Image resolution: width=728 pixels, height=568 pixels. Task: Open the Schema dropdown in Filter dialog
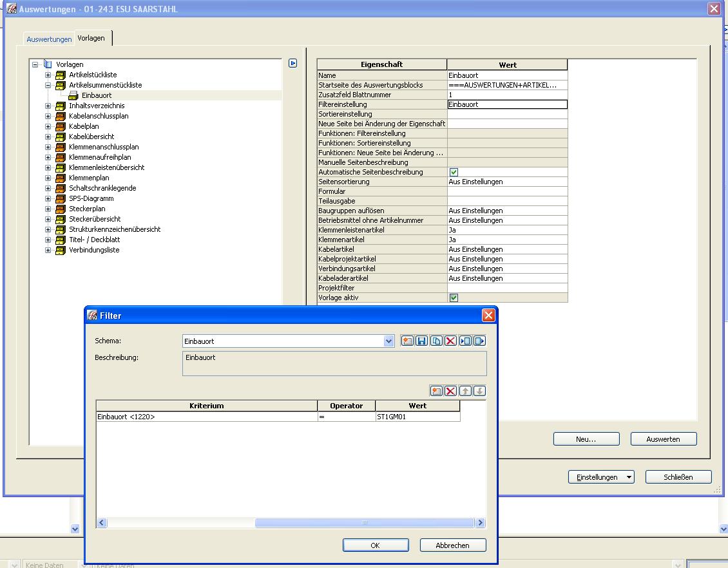pos(388,341)
